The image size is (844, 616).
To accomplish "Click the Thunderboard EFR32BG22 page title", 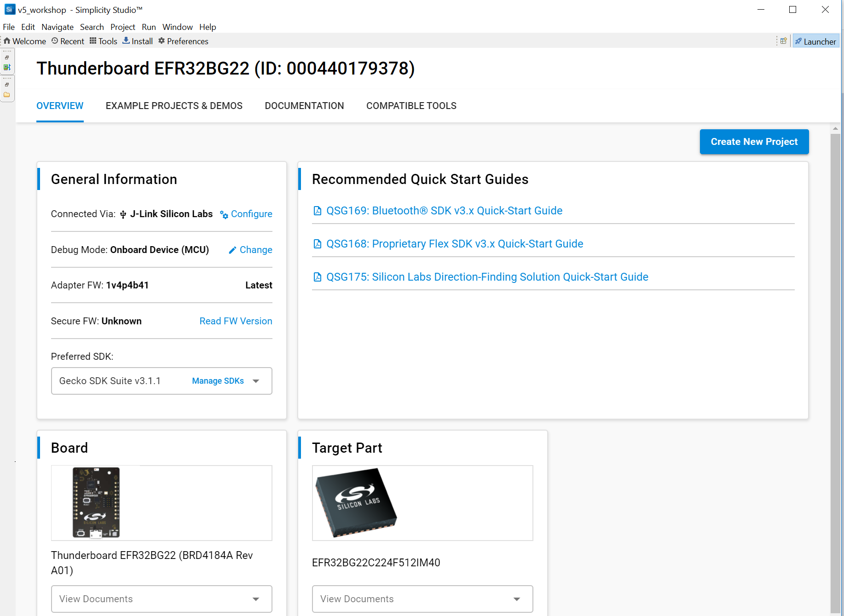I will (225, 69).
